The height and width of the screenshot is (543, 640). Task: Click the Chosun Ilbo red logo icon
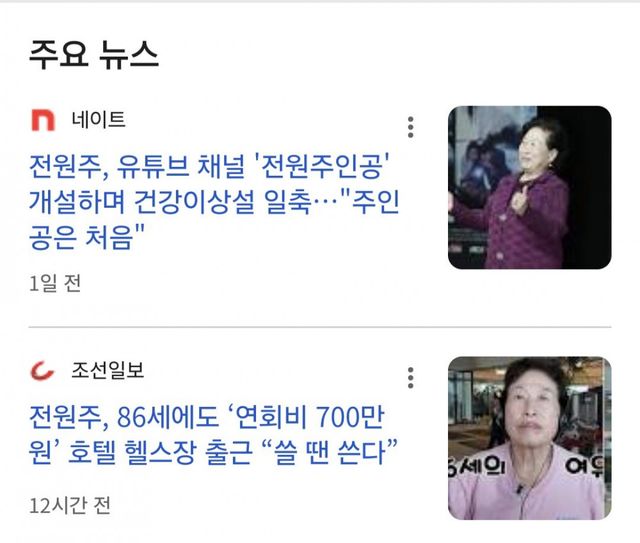click(x=42, y=371)
